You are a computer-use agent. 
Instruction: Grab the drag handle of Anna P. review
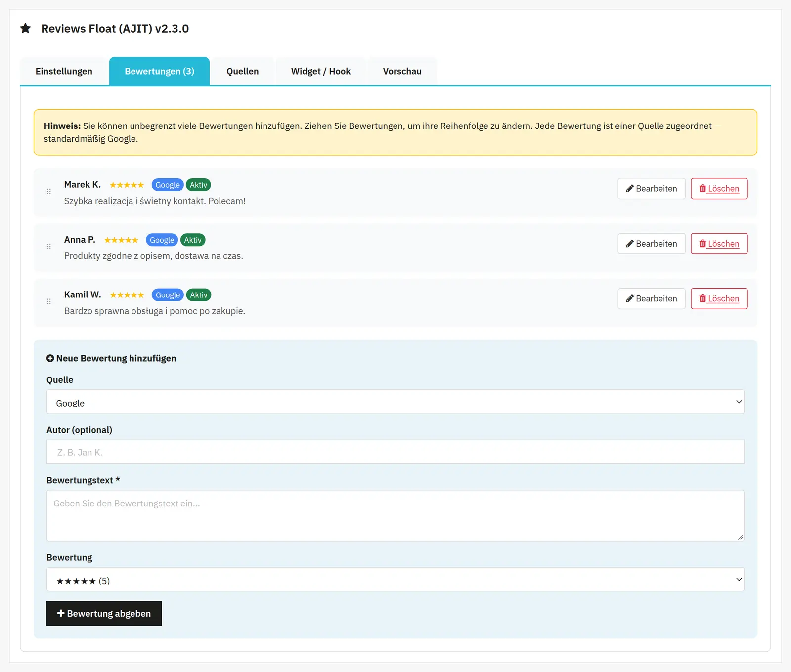pos(48,246)
